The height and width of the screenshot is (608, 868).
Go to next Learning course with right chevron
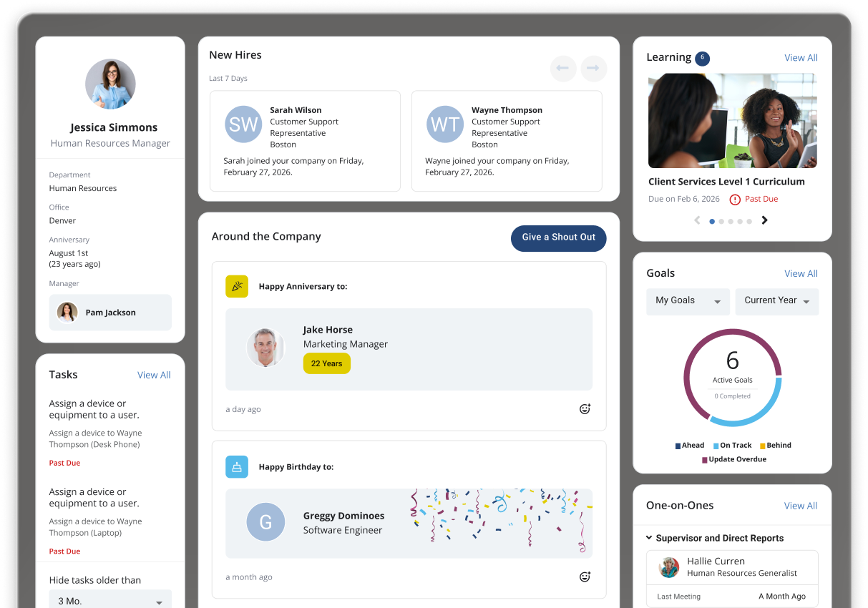pyautogui.click(x=764, y=220)
